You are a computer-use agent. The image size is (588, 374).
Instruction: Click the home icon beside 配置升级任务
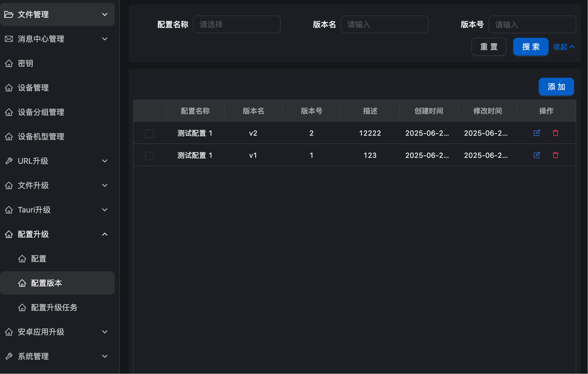pyautogui.click(x=22, y=307)
